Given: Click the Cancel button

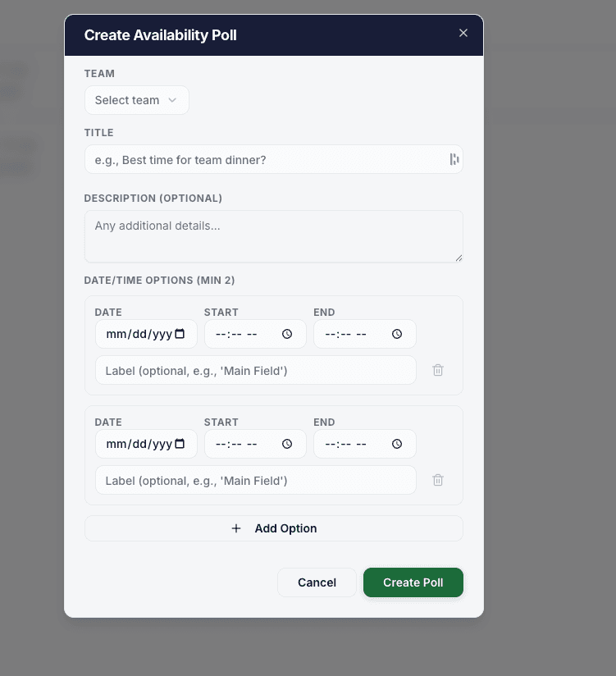Looking at the screenshot, I should click(317, 582).
